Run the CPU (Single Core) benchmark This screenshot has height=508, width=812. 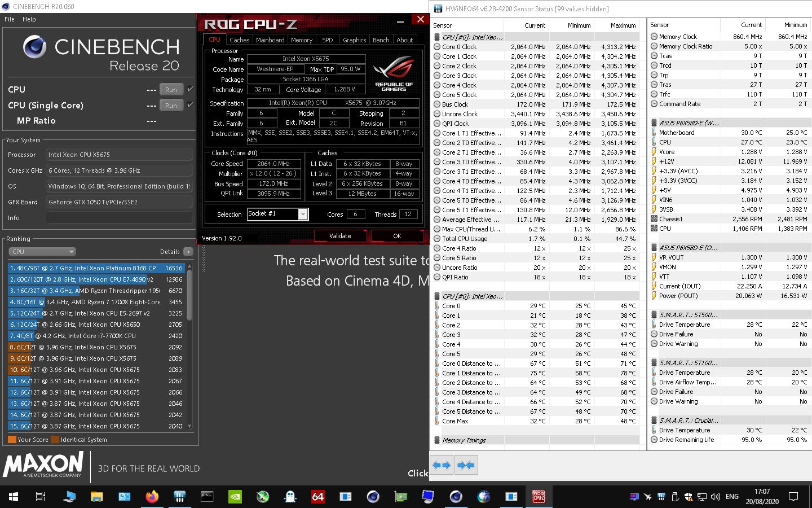tap(171, 105)
